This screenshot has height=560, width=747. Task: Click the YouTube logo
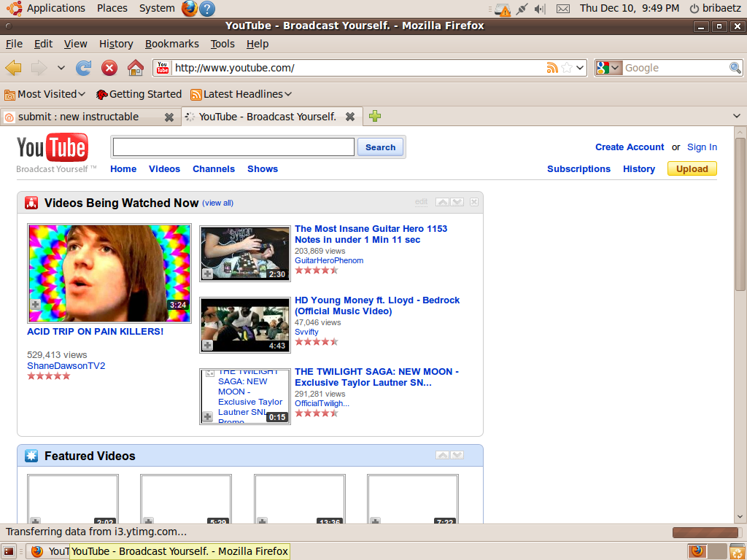point(52,147)
